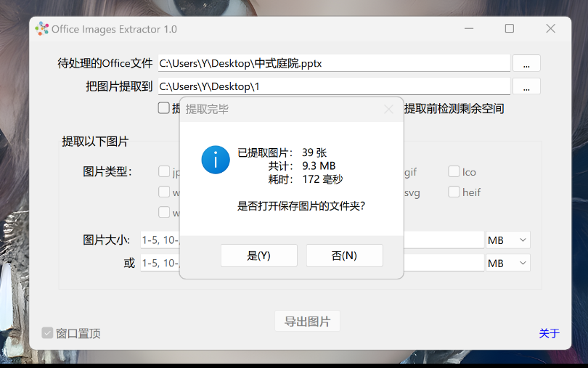The image size is (588, 368).
Task: Click 是(Y) to open the image folder
Action: tap(258, 255)
